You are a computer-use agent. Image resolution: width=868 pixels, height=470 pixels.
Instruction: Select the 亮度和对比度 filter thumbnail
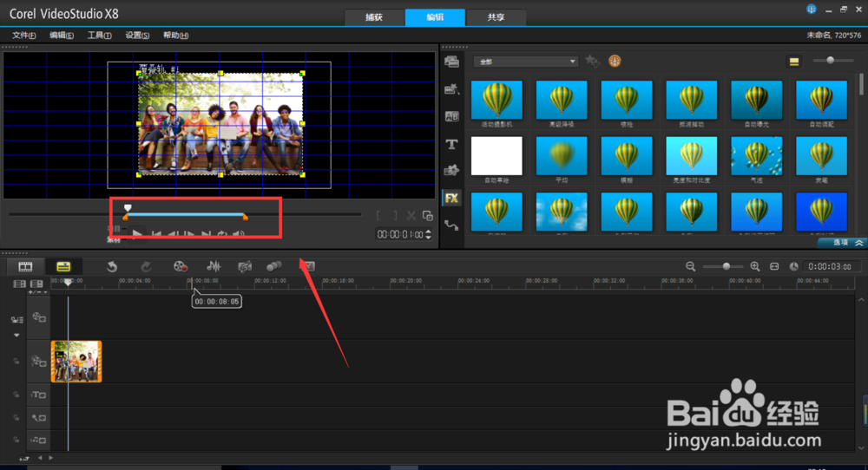click(692, 156)
